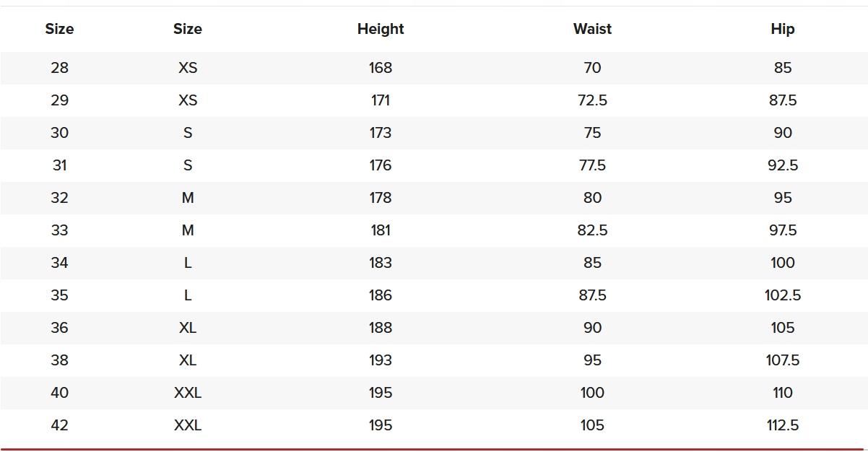Select the size 34 cell

(x=59, y=263)
